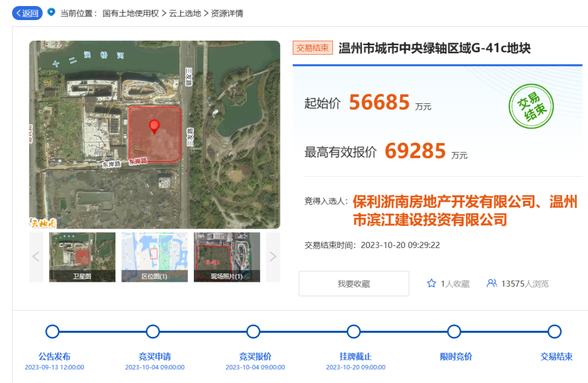Click the 交易结束 status tag

point(313,48)
